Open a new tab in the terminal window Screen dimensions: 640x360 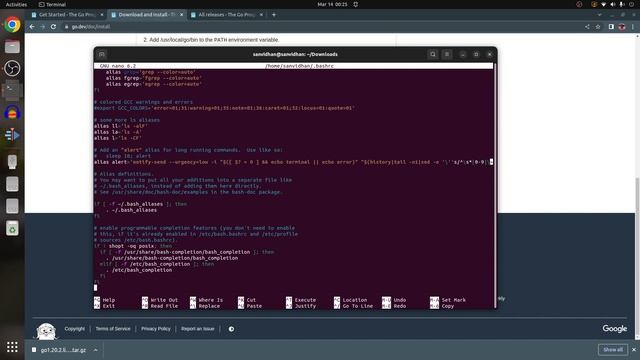(102, 54)
